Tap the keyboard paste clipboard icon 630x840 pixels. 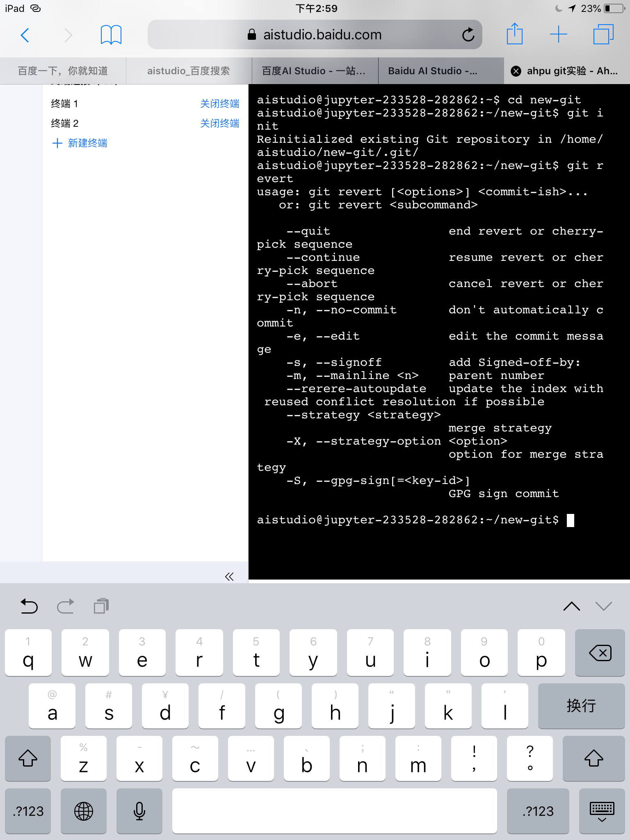click(x=101, y=606)
